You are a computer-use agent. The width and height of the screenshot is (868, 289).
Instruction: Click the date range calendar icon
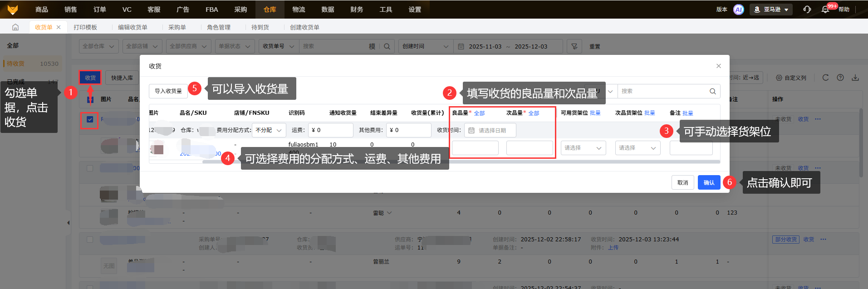(461, 46)
